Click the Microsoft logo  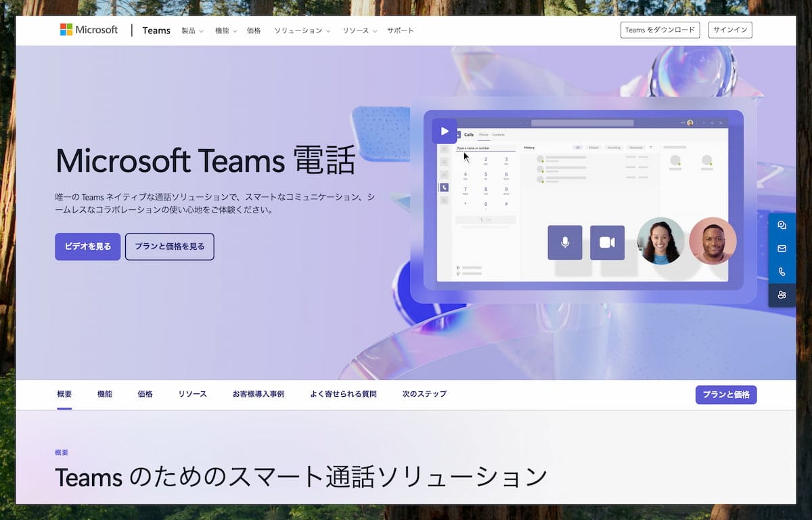coord(89,30)
